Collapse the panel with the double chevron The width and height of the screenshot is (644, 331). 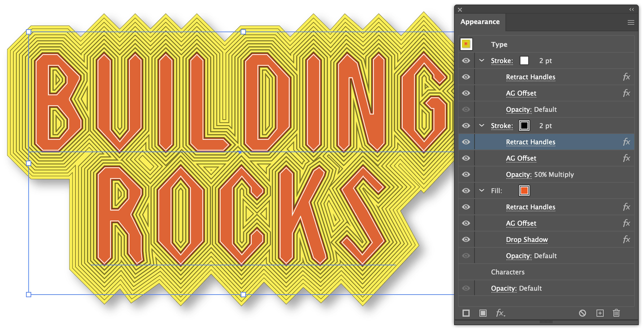pyautogui.click(x=631, y=9)
